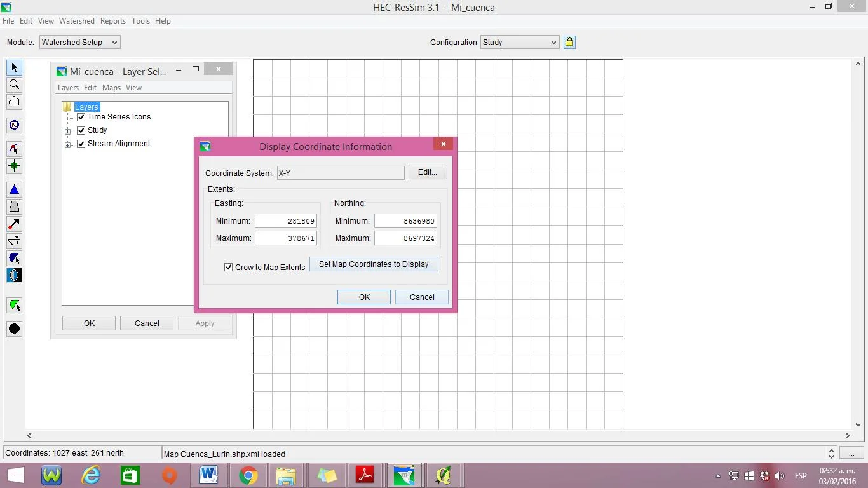
Task: Click map horizontal scrollbar right arrow
Action: click(x=848, y=435)
